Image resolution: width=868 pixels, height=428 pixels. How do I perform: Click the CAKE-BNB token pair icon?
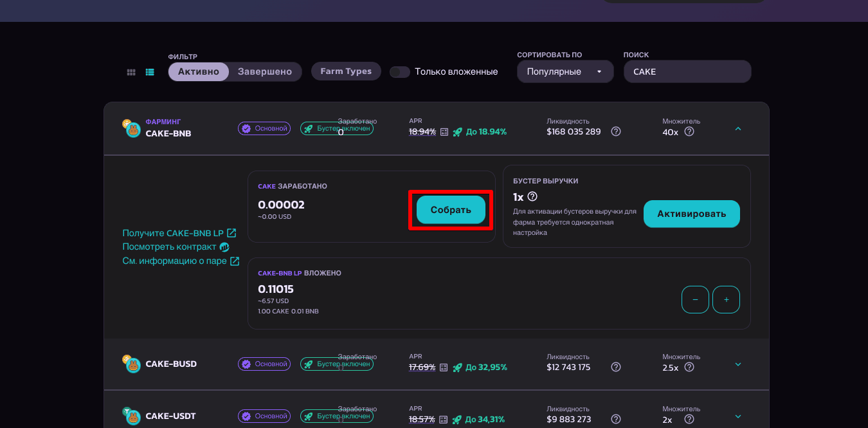[x=132, y=129]
